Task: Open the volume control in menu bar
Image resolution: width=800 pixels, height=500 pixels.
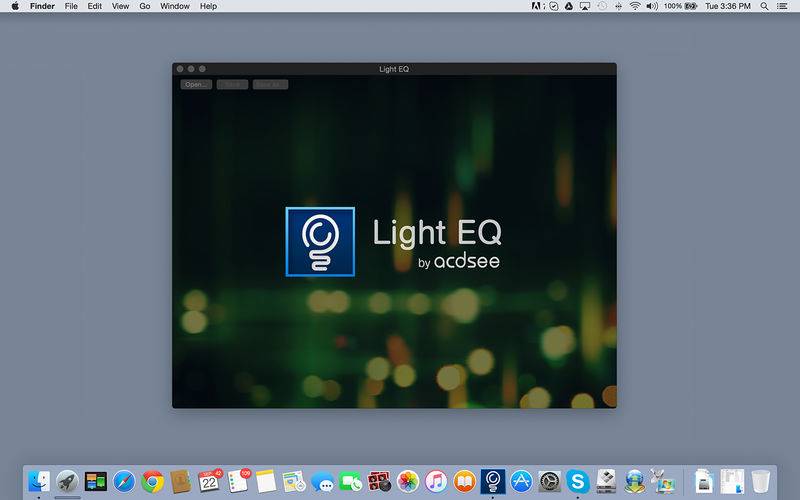Action: pos(652,6)
